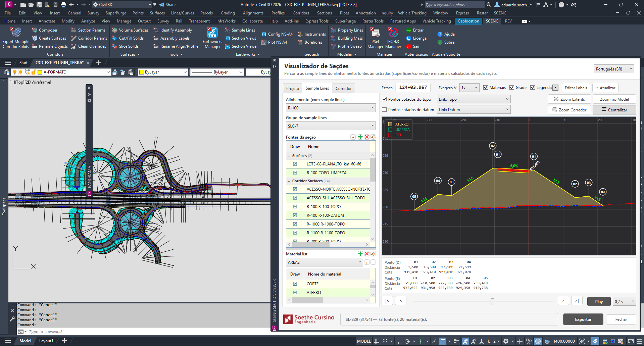The image size is (644, 346).
Task: Open the ByLayer color swatch dropdown
Action: tap(163, 72)
